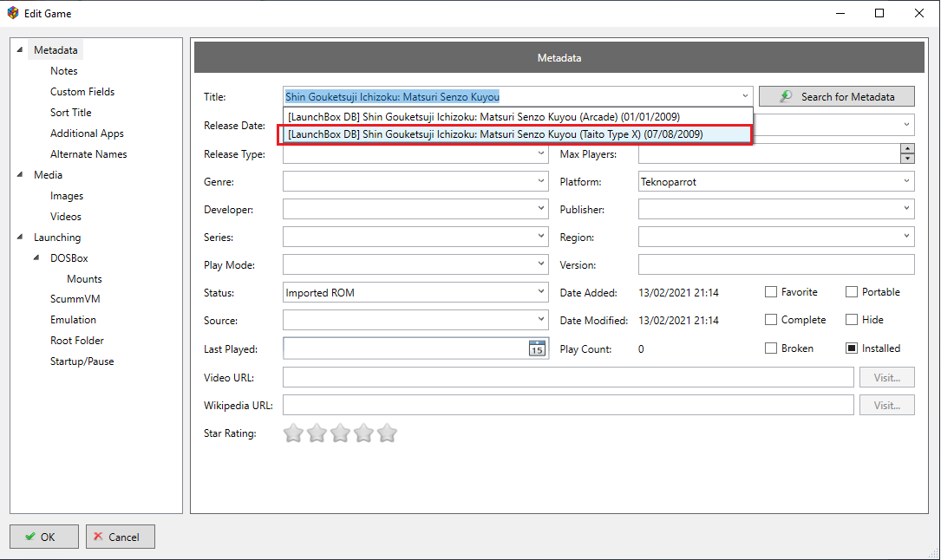This screenshot has width=941, height=560.
Task: Open the Title dropdown arrow
Action: click(x=745, y=96)
